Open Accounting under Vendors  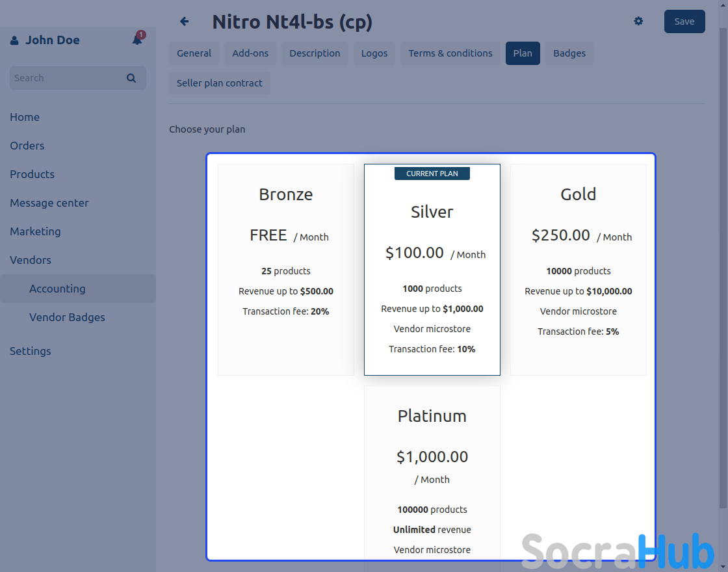point(57,289)
